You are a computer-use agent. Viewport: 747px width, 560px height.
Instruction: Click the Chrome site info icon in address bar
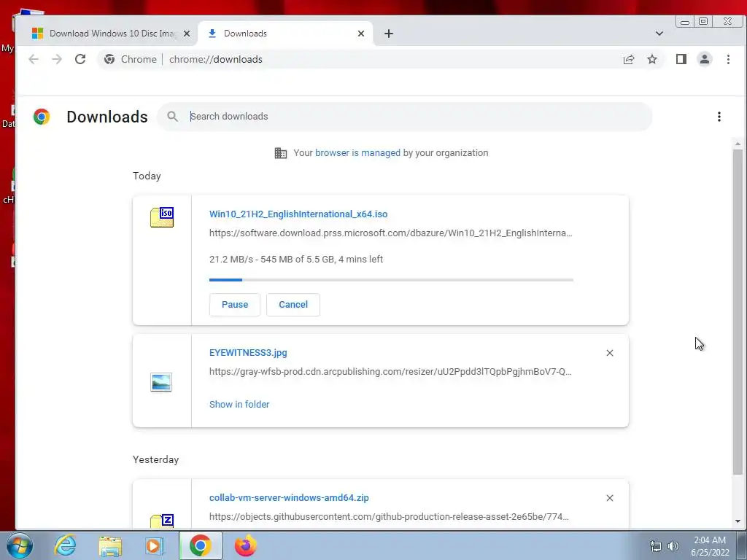pyautogui.click(x=109, y=59)
